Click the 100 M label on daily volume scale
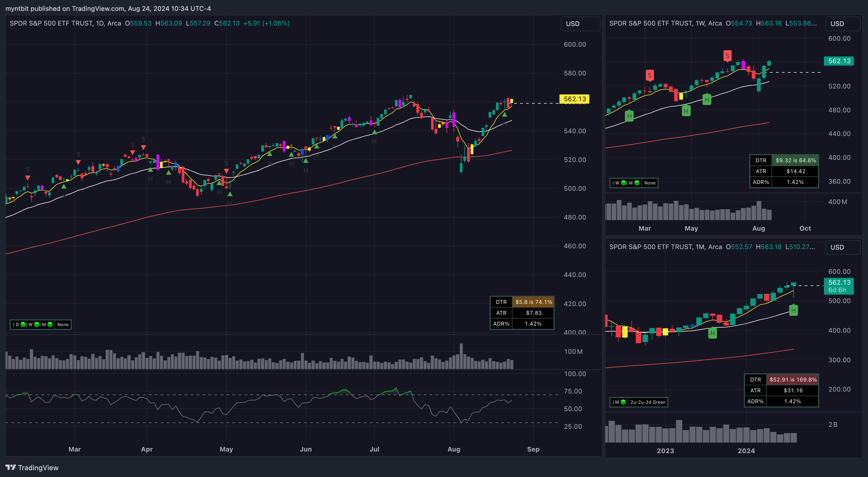The width and height of the screenshot is (868, 477). pyautogui.click(x=573, y=351)
